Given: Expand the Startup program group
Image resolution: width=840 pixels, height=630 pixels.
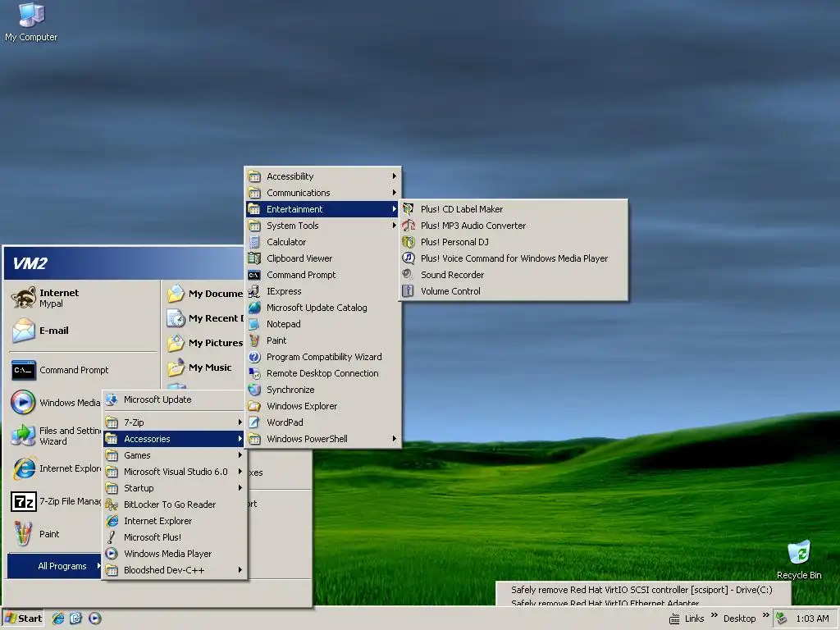Looking at the screenshot, I should [174, 488].
